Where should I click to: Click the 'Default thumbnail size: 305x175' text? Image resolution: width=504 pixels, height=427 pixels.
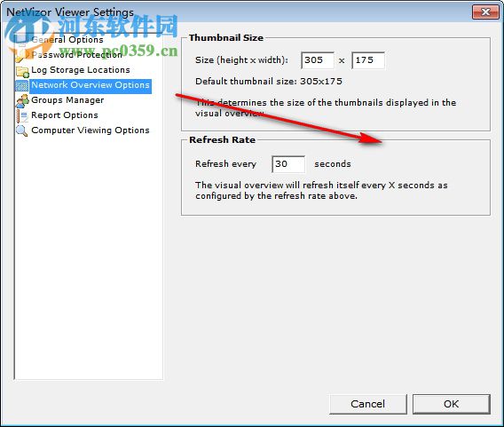269,82
